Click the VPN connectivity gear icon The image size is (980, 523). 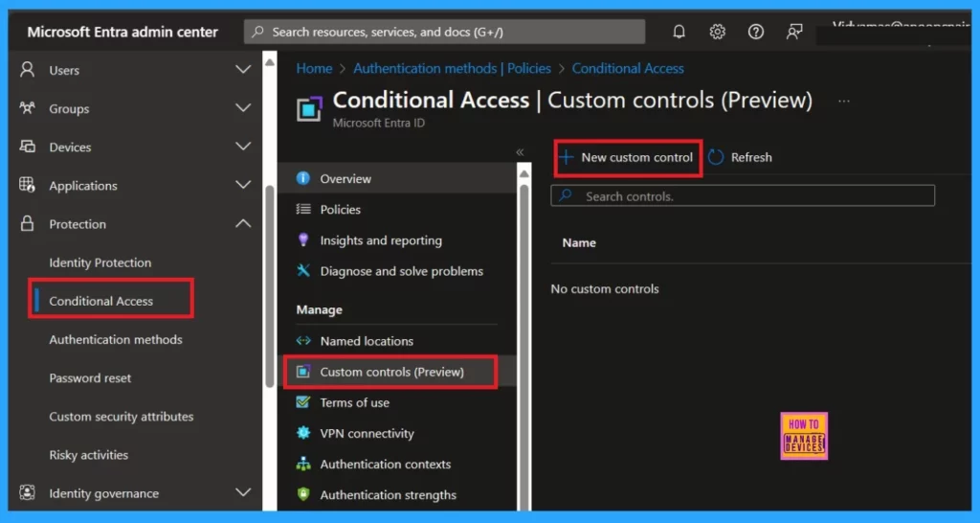pos(303,433)
